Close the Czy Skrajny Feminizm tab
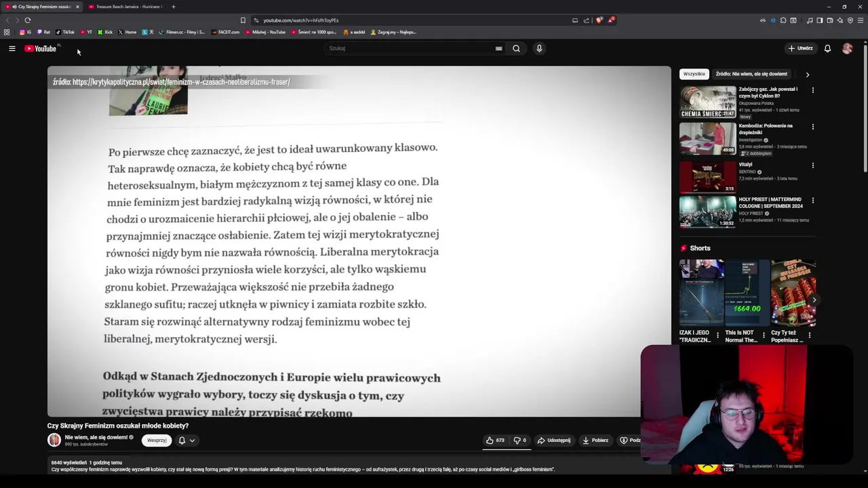 (x=77, y=7)
